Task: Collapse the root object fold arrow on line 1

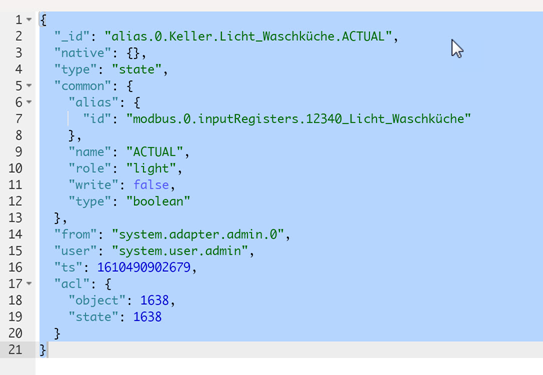Action: pos(29,19)
